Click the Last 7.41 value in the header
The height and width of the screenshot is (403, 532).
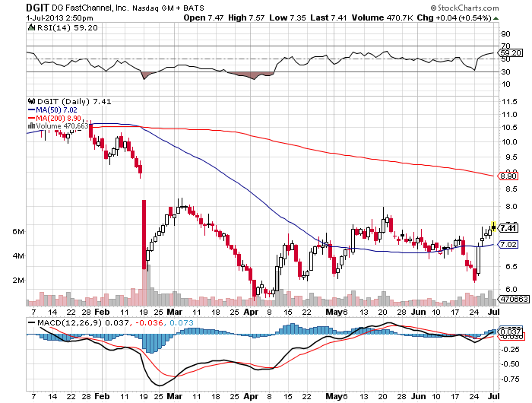[x=328, y=17]
